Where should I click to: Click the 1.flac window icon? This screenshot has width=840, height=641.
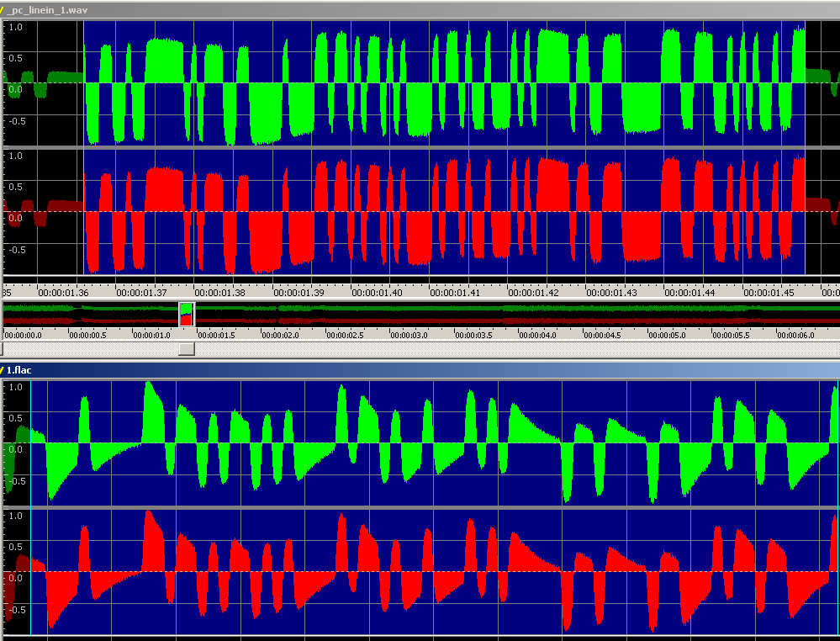[x=3, y=370]
